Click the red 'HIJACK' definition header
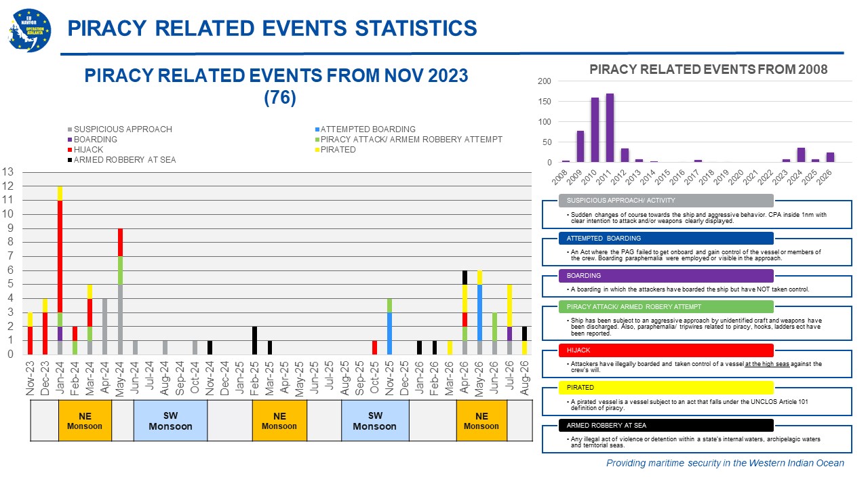Viewport: 868px width, 488px height. point(667,350)
